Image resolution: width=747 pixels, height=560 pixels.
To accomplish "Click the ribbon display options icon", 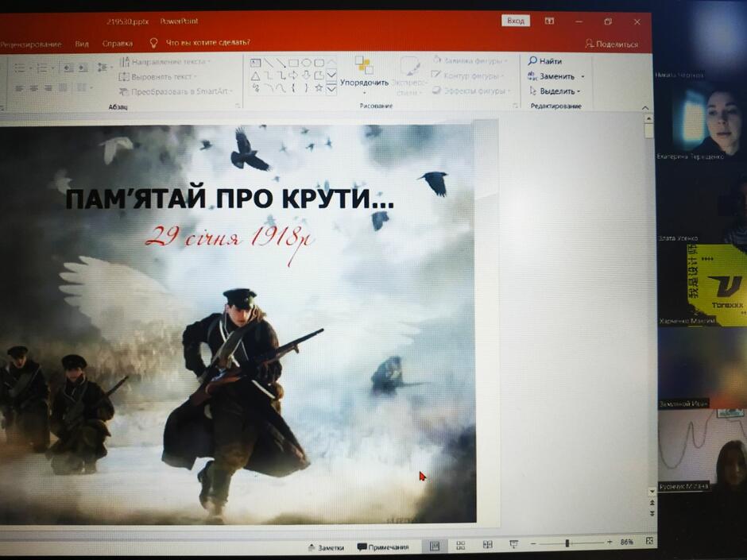I will click(x=549, y=21).
